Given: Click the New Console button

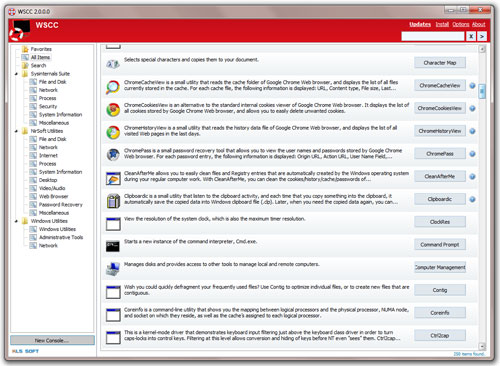Looking at the screenshot, I should pos(52,340).
